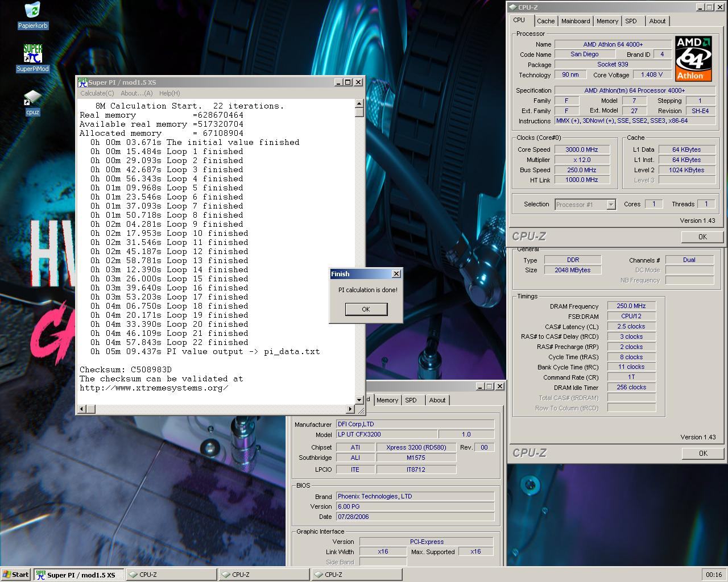Open the About tab in top CPU-Z
728x582 pixels.
click(x=657, y=21)
